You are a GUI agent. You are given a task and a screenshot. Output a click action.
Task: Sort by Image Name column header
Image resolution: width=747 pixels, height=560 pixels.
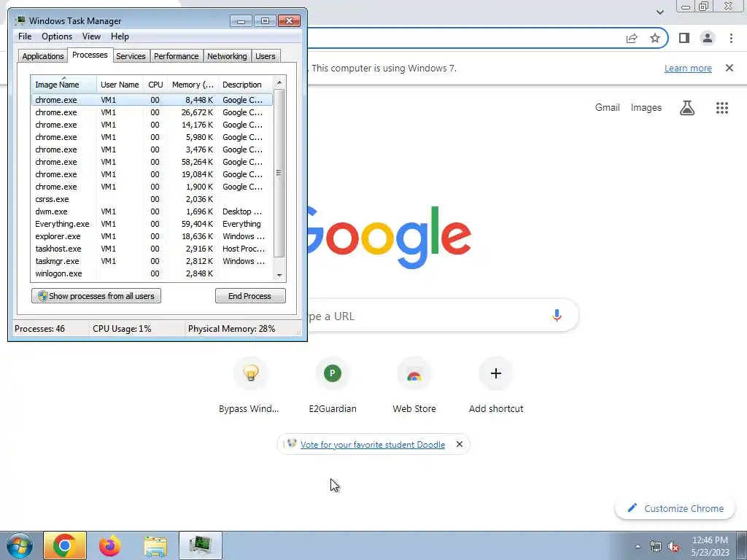click(63, 85)
